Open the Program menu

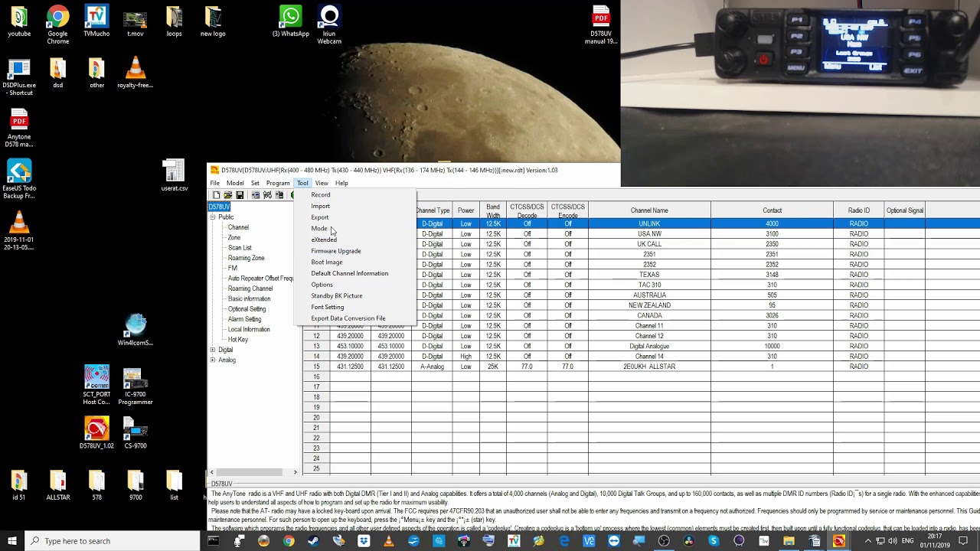pyautogui.click(x=278, y=183)
